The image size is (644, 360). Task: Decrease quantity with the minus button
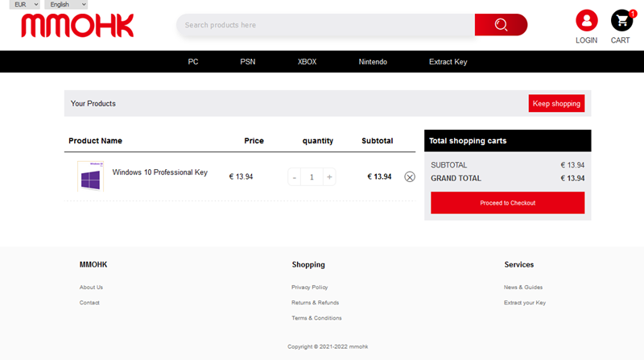(x=295, y=177)
